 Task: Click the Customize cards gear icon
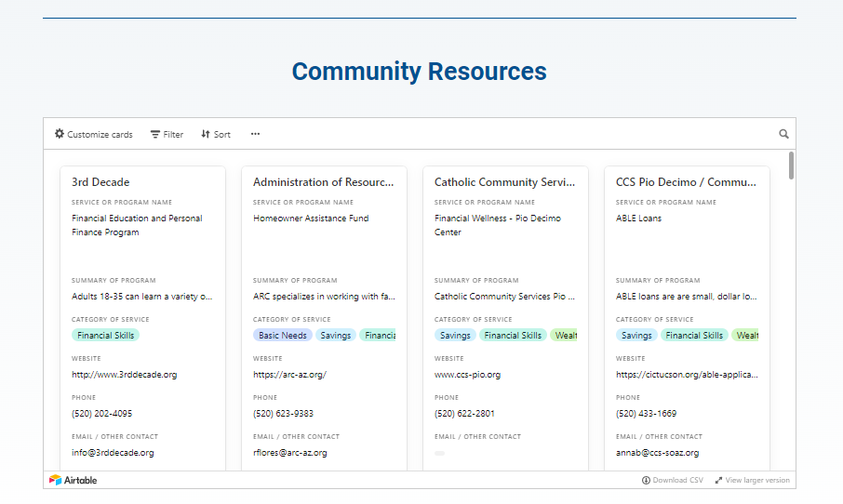60,134
